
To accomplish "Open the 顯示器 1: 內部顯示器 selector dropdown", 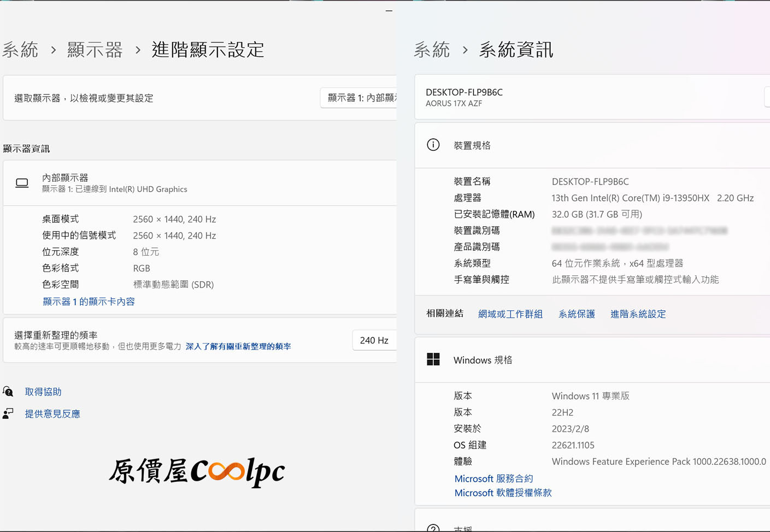I will (x=359, y=98).
